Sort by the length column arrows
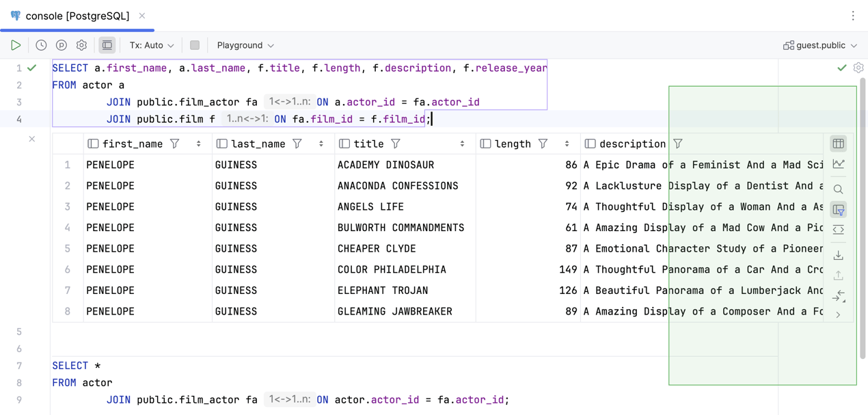The height and width of the screenshot is (415, 868). click(567, 144)
